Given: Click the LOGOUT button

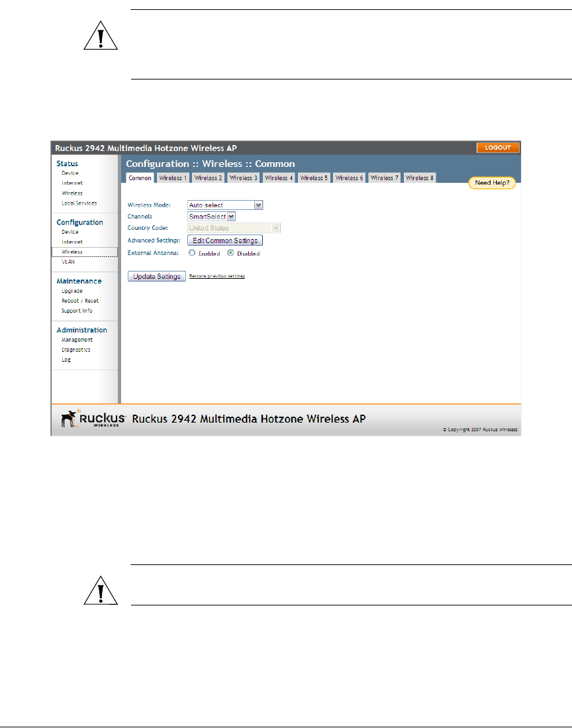Looking at the screenshot, I should click(x=498, y=148).
